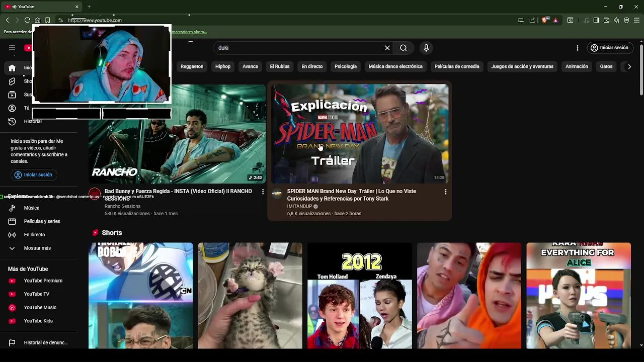Screen dimensions: 644x362
Task: Open the Bad Bunny y Fuerza Regida video title
Action: 178,195
